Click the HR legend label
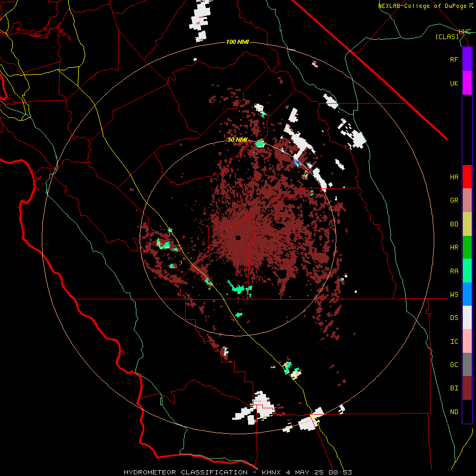The width and height of the screenshot is (476, 476). click(x=454, y=248)
